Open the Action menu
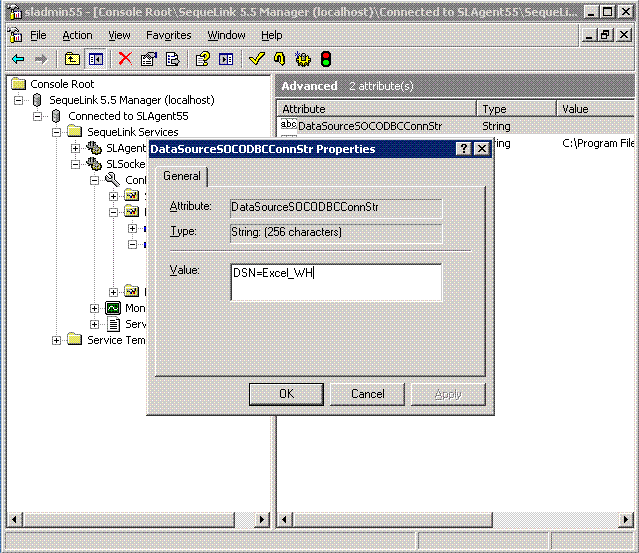This screenshot has width=639, height=553. coord(77,35)
